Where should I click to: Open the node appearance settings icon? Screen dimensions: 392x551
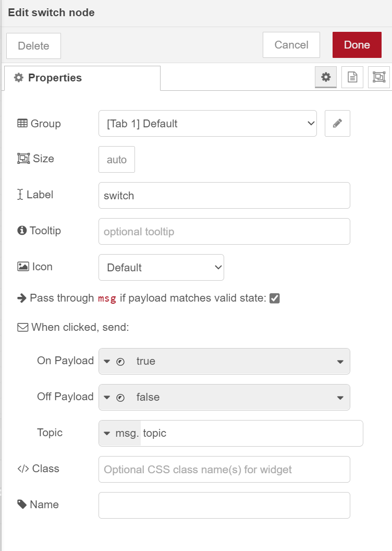[379, 77]
